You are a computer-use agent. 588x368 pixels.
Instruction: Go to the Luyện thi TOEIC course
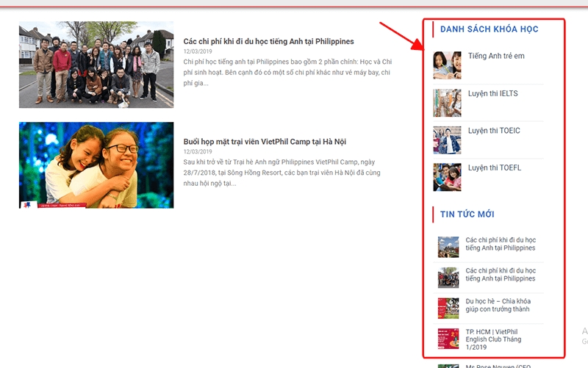494,131
